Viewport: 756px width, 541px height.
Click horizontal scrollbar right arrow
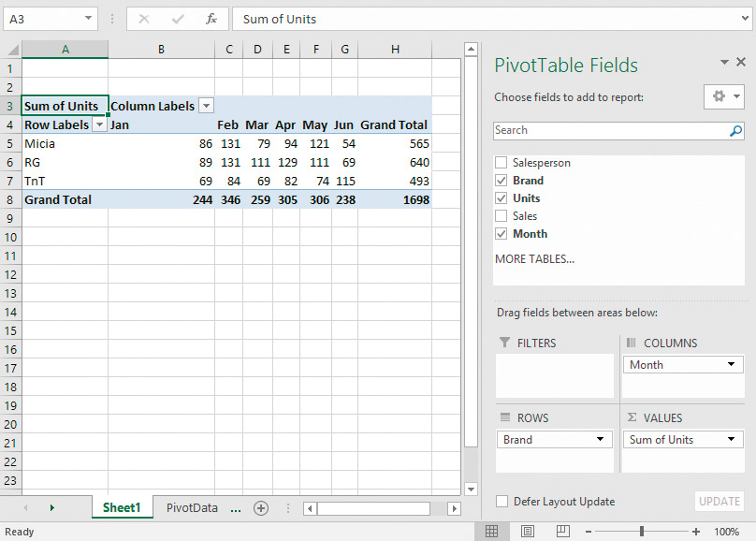pyautogui.click(x=454, y=508)
